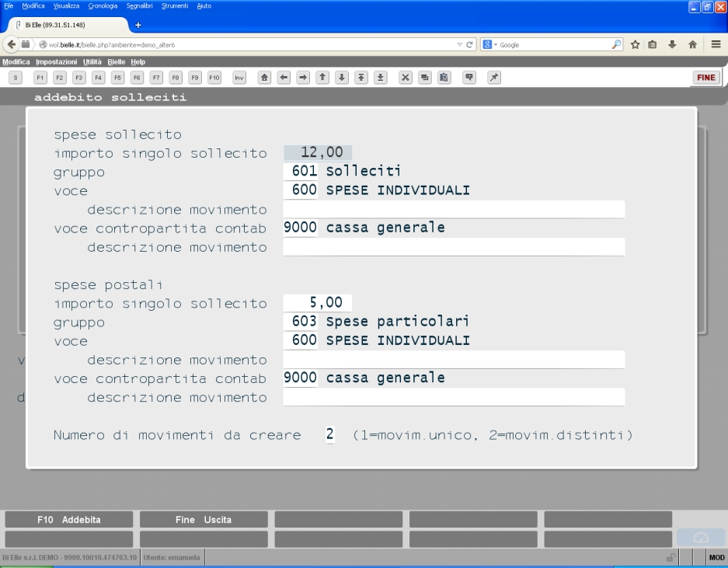
Task: Click the down arrow toolbar icon
Action: (342, 78)
